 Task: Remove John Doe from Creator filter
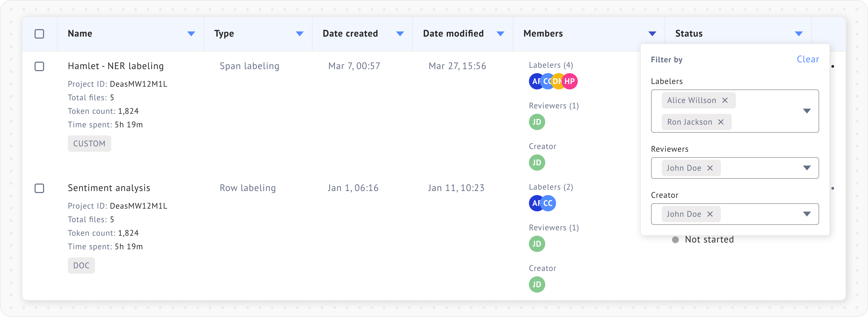pos(710,214)
